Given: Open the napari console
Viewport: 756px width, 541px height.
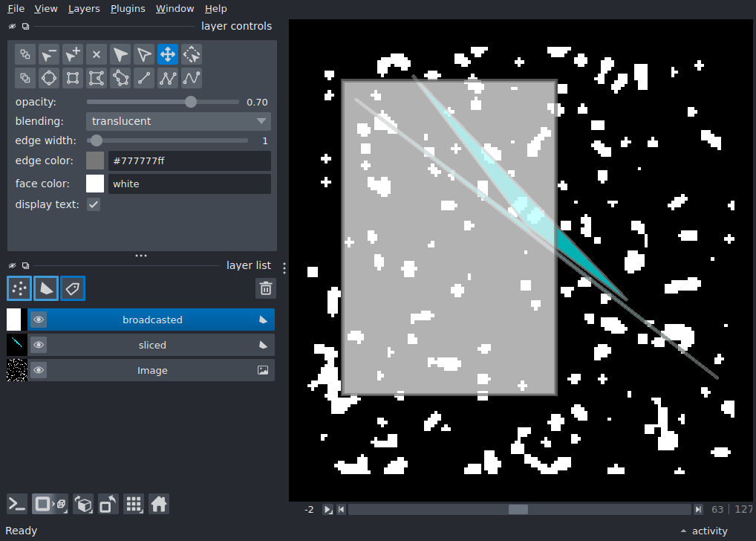Looking at the screenshot, I should tap(17, 505).
